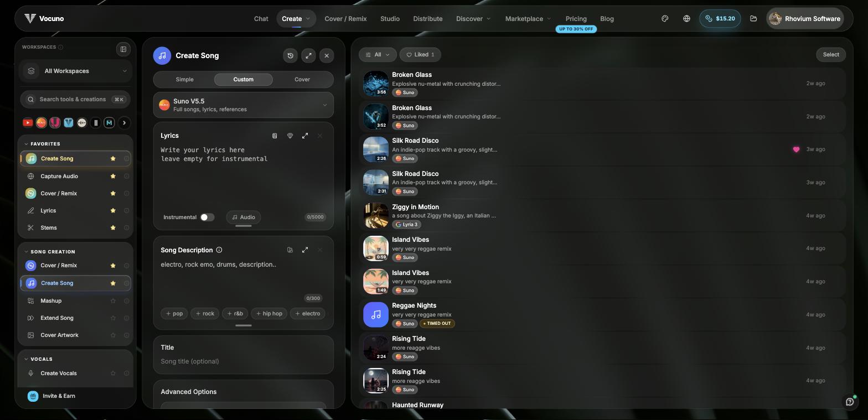Select the white dotted circle shortcut icon
Image resolution: width=868 pixels, height=420 pixels.
coord(82,123)
